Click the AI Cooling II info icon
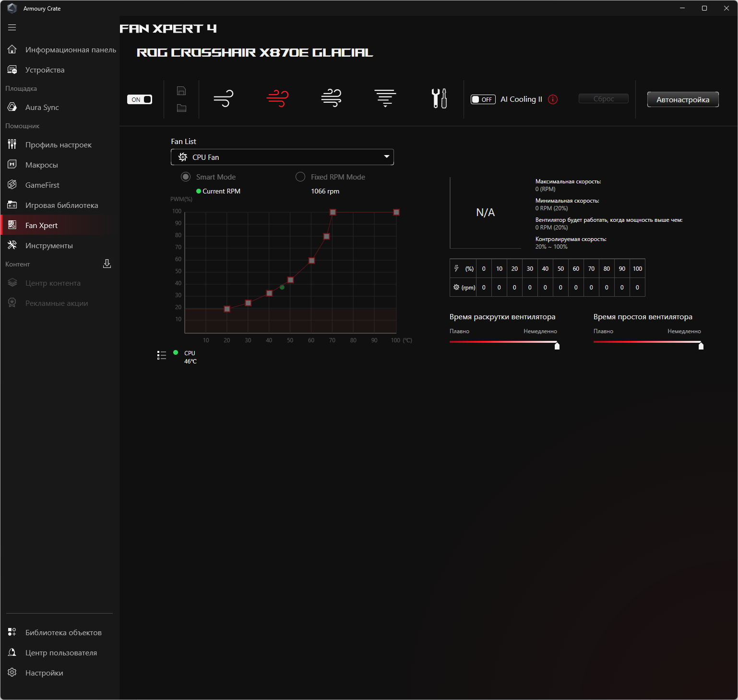Screen dimensions: 738x700 [x=553, y=99]
